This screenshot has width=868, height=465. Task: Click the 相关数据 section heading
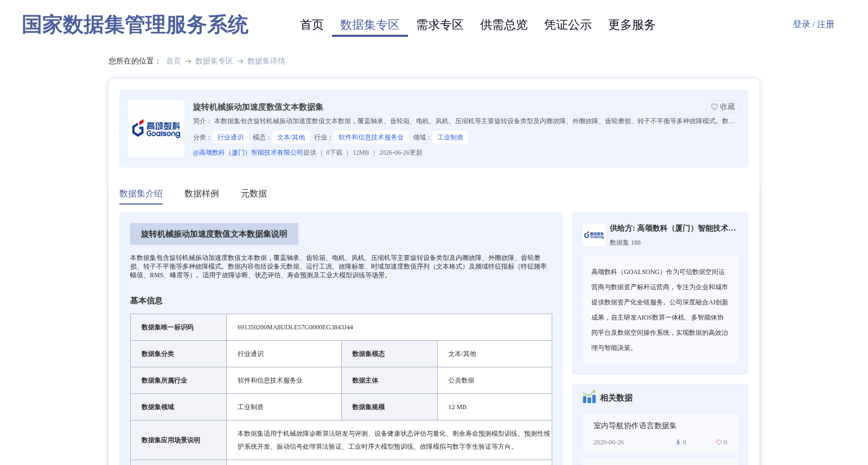coord(616,398)
